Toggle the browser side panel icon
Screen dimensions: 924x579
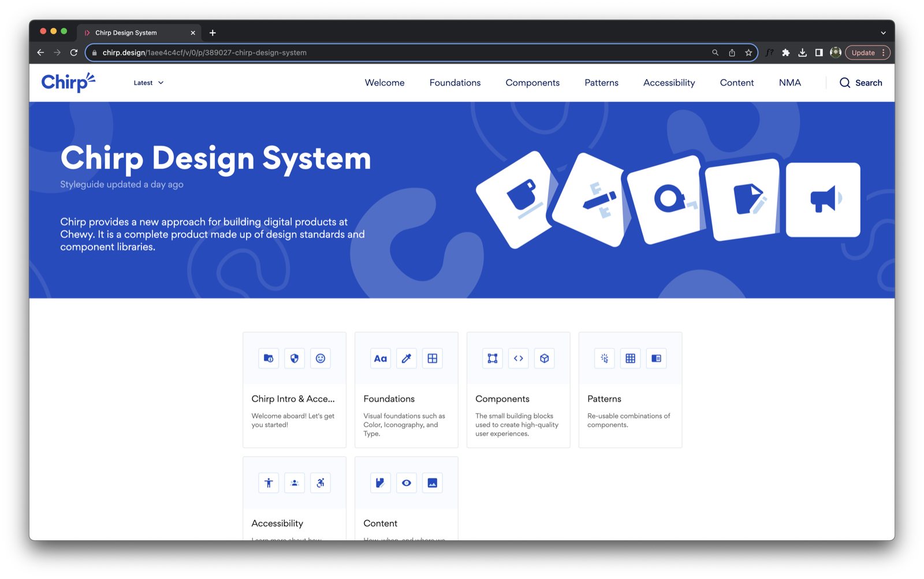pos(819,53)
